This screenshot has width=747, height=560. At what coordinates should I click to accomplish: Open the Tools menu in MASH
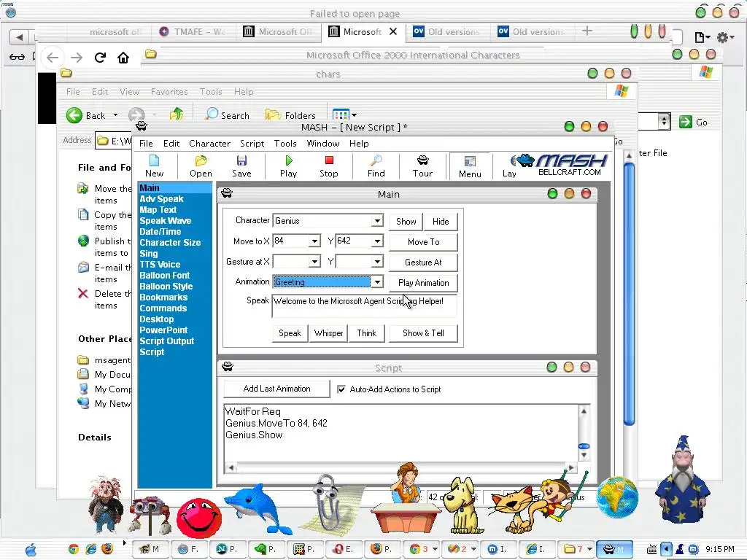[285, 144]
